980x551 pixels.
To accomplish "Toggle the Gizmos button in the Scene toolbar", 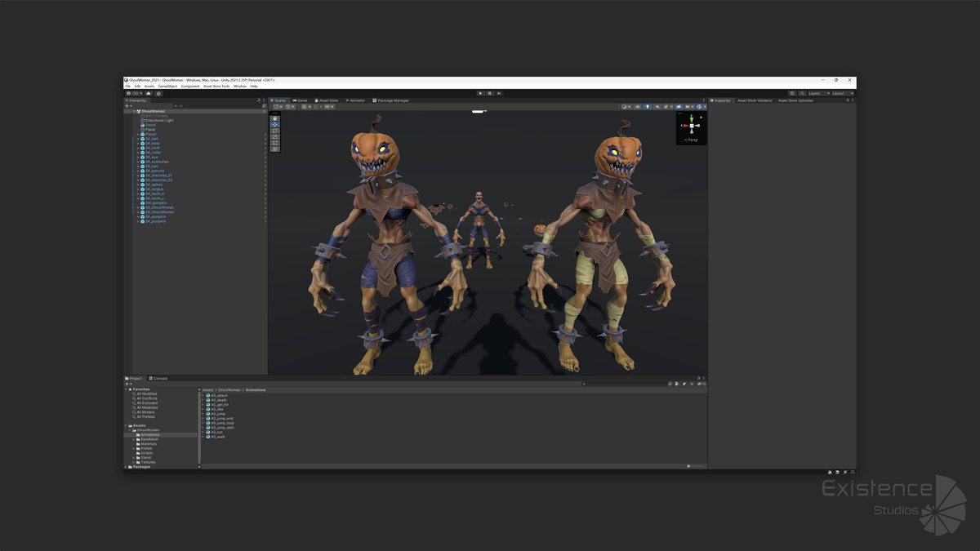I will pyautogui.click(x=700, y=106).
